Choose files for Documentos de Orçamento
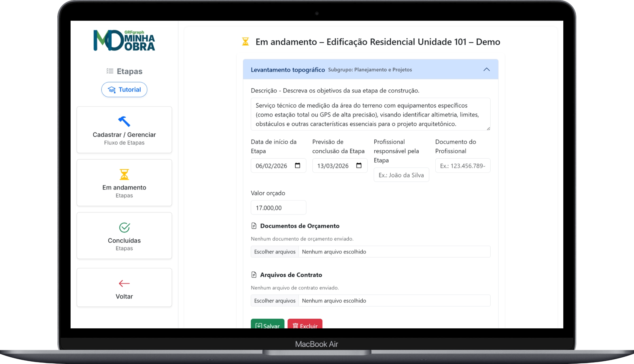The height and width of the screenshot is (364, 634). (275, 252)
